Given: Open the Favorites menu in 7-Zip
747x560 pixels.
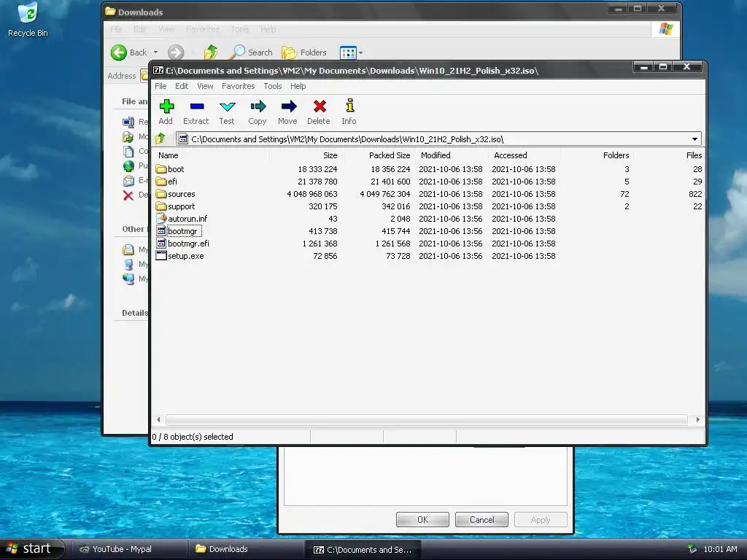Looking at the screenshot, I should [x=239, y=86].
